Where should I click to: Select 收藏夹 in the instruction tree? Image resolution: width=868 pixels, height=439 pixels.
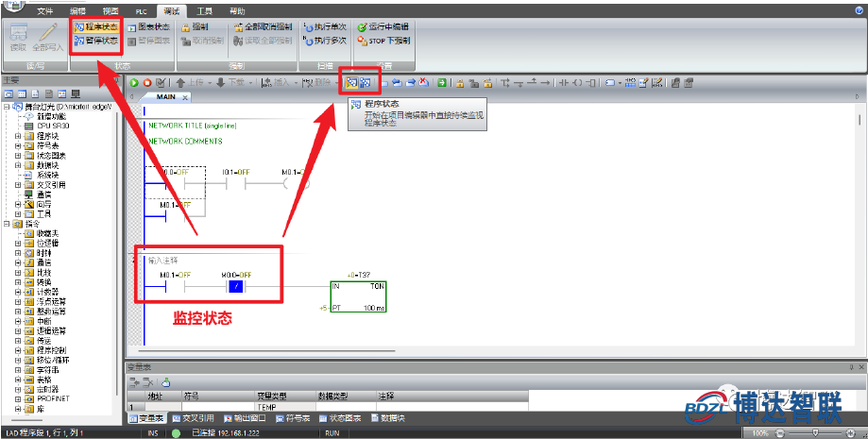(x=47, y=233)
